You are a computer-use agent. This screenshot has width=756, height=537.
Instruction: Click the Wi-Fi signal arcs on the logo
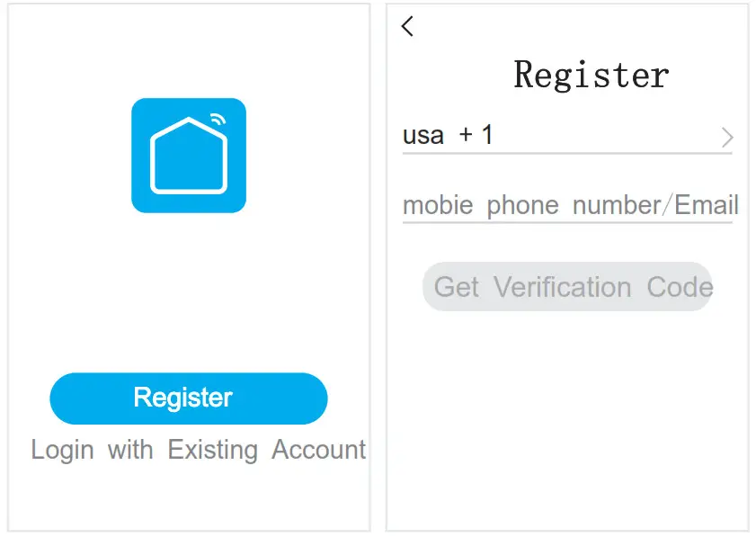[x=218, y=118]
